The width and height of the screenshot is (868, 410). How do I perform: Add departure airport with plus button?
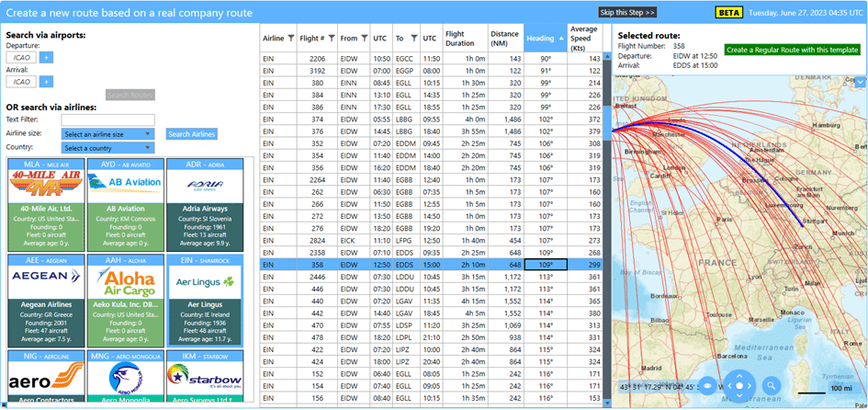(46, 58)
